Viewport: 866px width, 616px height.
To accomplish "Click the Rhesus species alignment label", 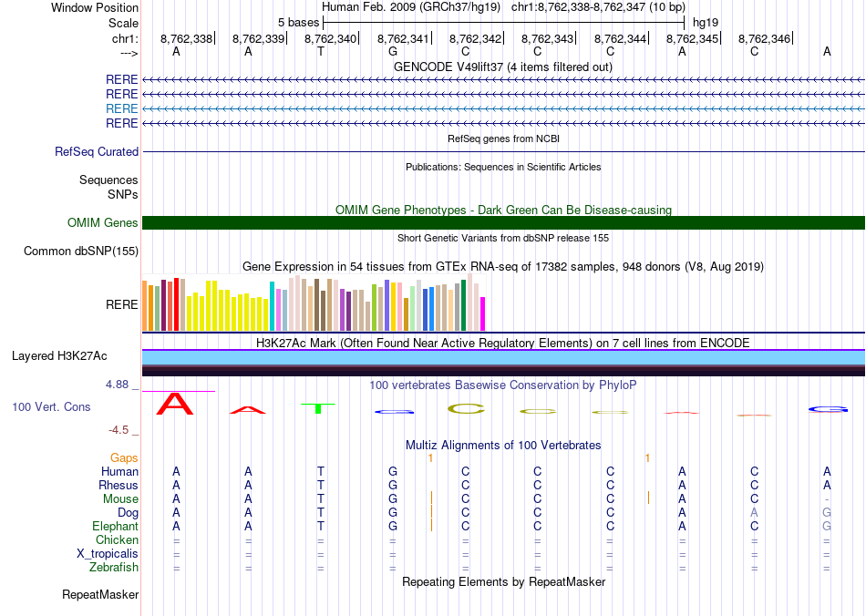I will point(119,485).
